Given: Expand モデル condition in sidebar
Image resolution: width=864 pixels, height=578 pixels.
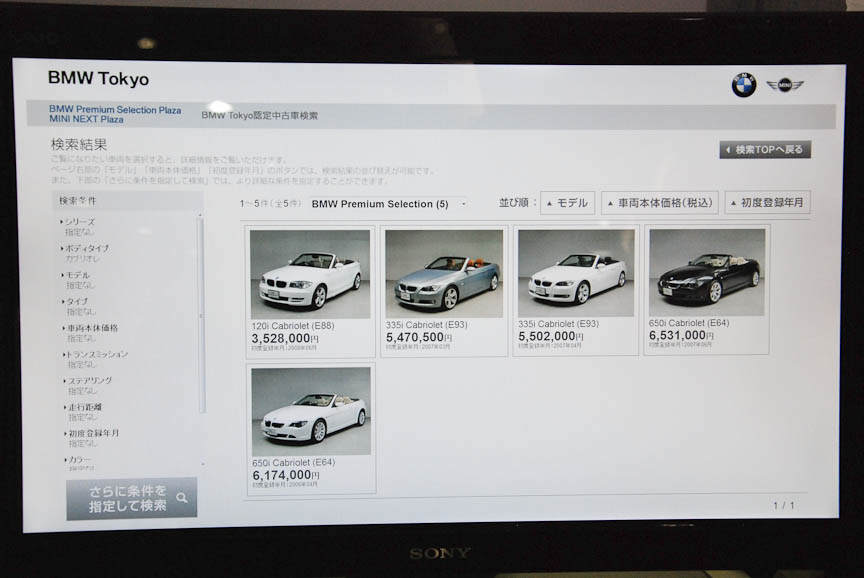Looking at the screenshot, I should click(x=75, y=275).
